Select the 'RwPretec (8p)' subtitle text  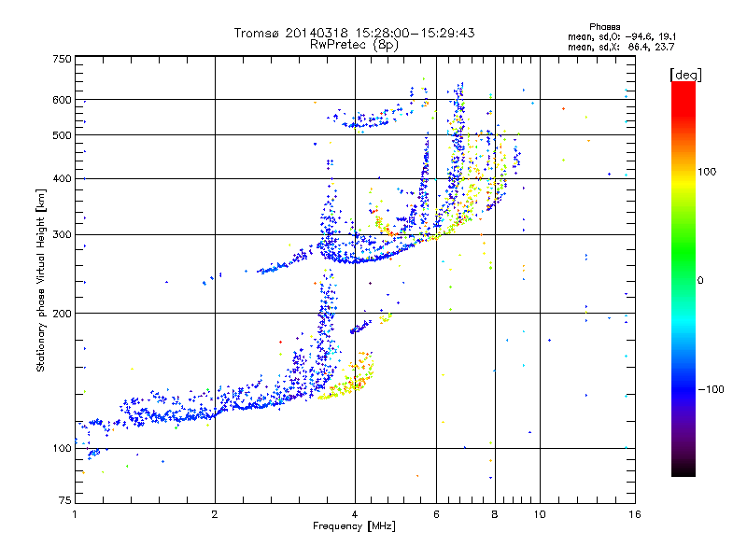click(354, 45)
